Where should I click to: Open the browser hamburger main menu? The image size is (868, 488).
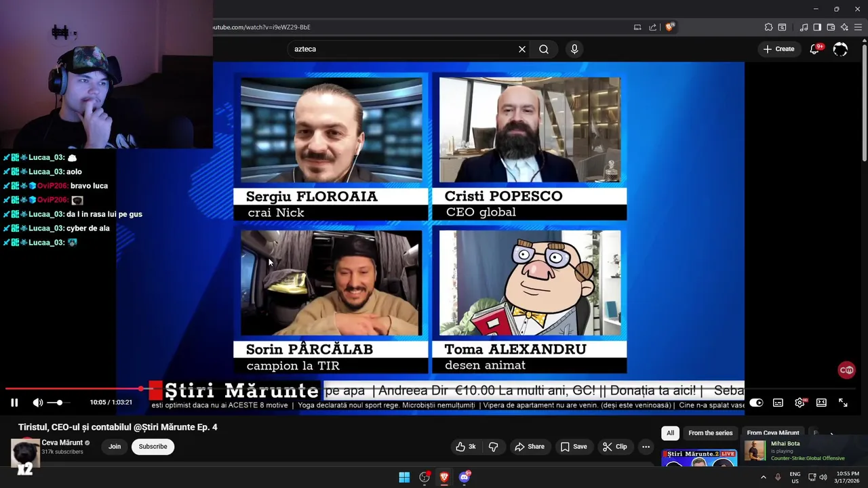tap(859, 27)
